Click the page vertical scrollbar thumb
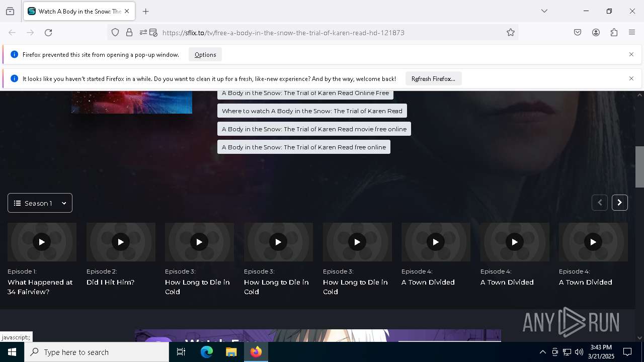Viewport: 644px width, 362px height. point(639,167)
